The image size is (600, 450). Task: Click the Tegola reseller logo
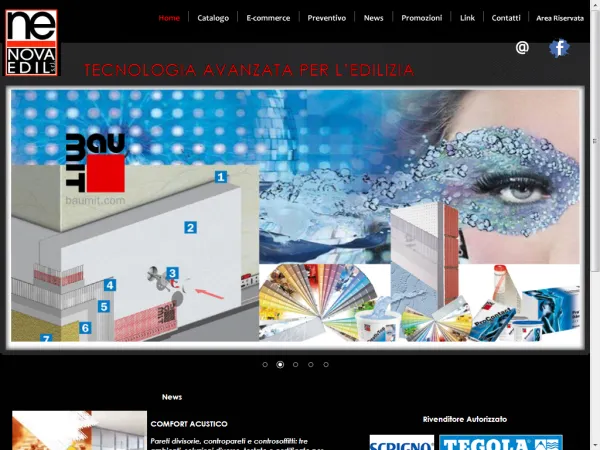coord(500,443)
